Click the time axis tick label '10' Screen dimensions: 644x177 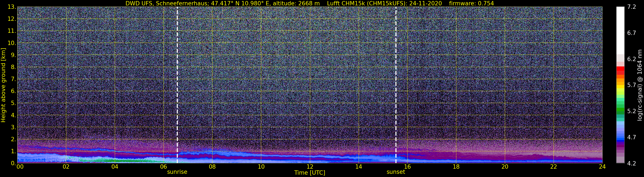261,167
